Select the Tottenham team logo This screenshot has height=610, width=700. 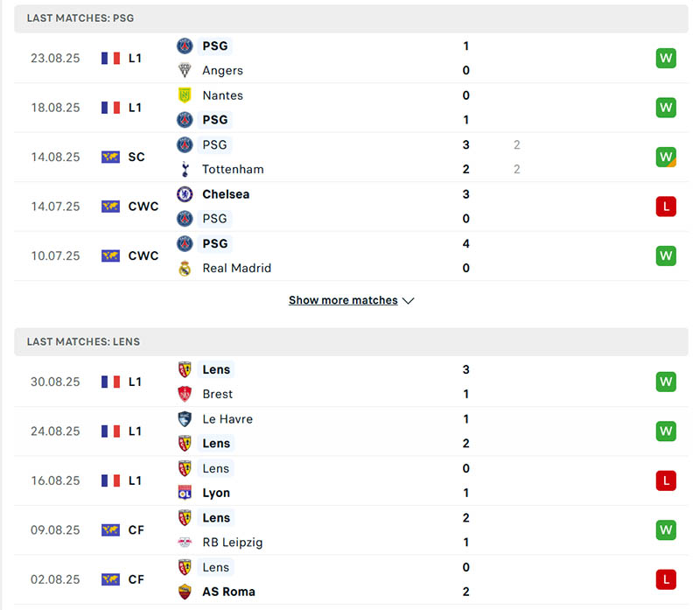pos(185,169)
